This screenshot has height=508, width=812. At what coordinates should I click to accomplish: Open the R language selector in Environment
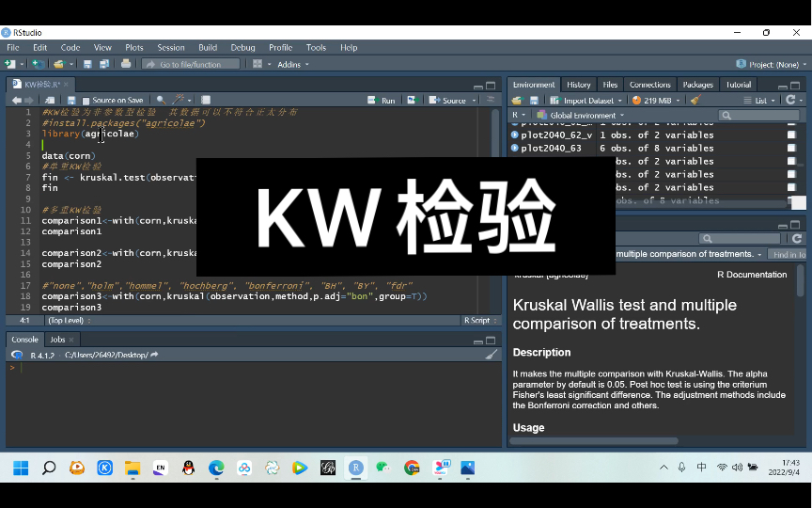[519, 115]
